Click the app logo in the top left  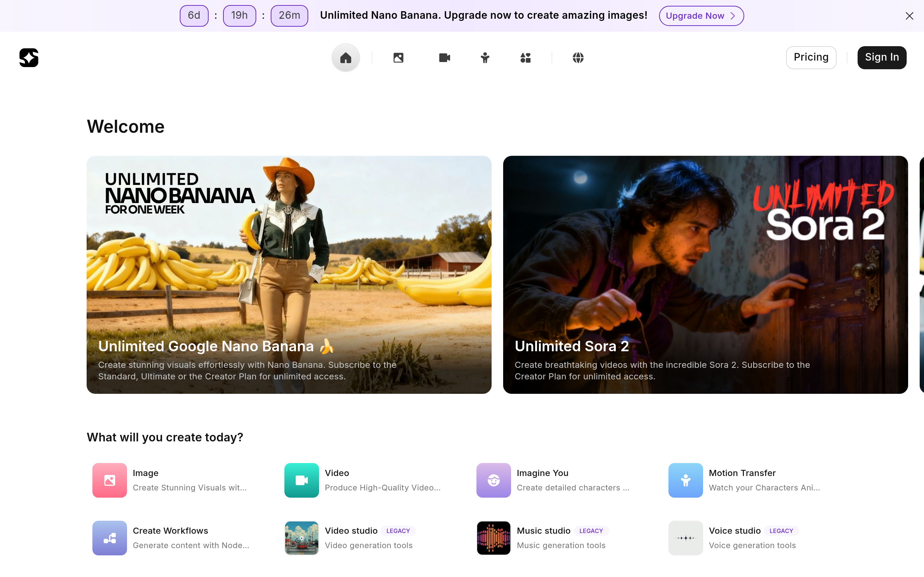pos(29,58)
